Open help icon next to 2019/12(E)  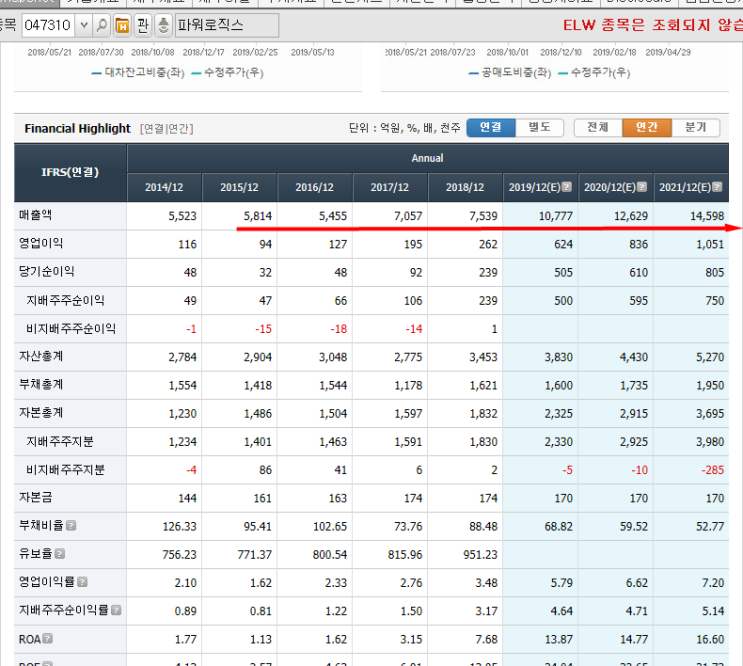coord(566,187)
